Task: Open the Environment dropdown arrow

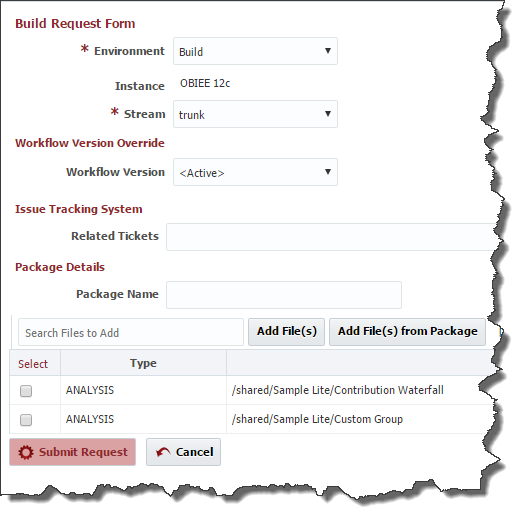Action: pyautogui.click(x=328, y=51)
